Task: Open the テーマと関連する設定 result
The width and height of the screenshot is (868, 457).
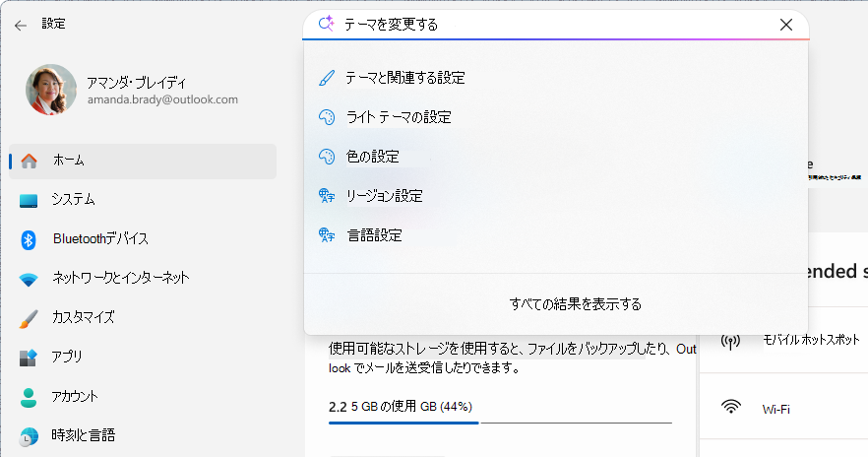Action: (556, 78)
